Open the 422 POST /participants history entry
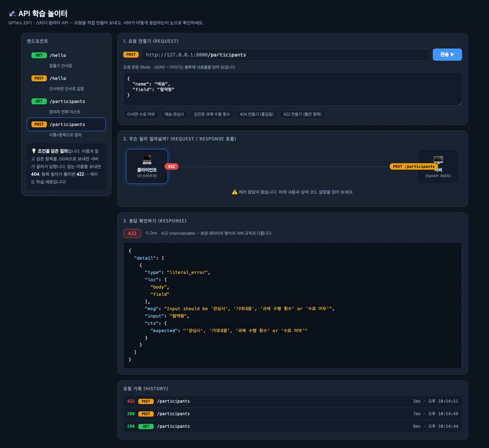 coord(293,401)
